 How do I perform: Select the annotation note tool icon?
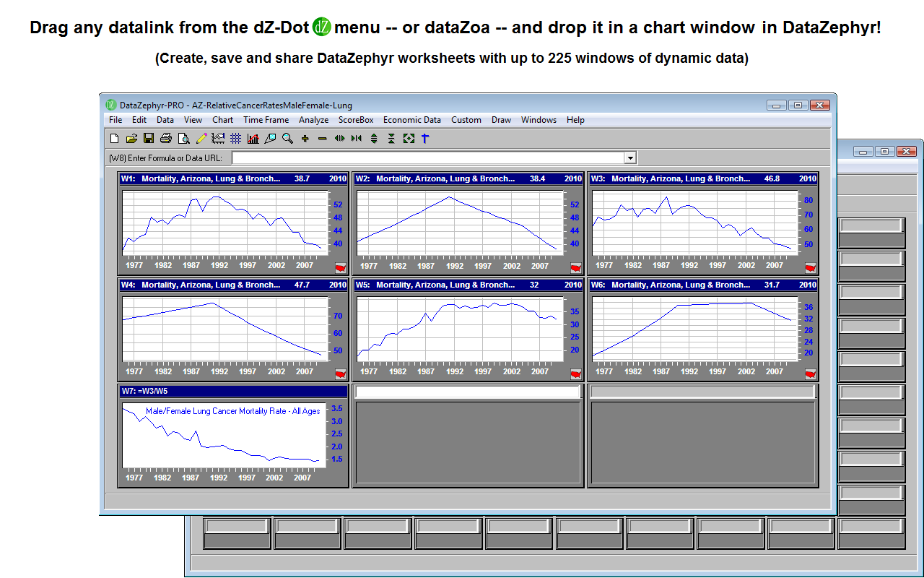pyautogui.click(x=270, y=139)
